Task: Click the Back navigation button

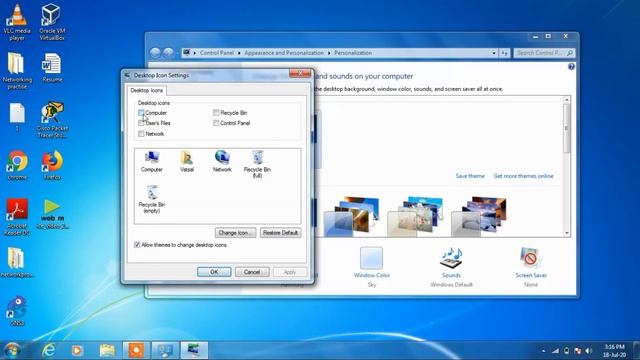Action: click(x=155, y=53)
